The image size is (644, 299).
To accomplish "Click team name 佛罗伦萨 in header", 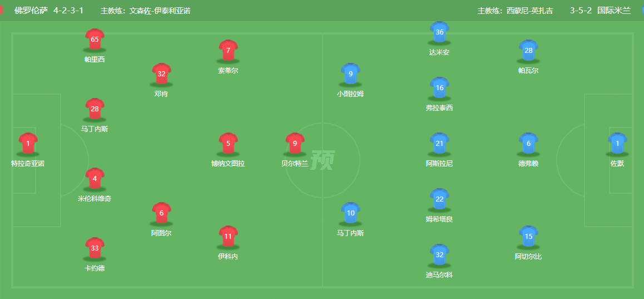I will click(x=30, y=11).
